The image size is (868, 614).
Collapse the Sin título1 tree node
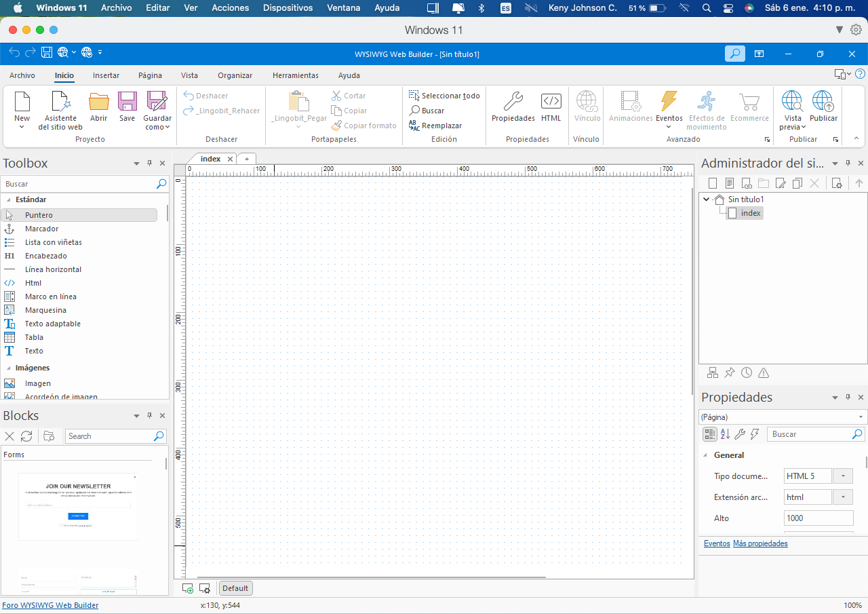coord(707,199)
